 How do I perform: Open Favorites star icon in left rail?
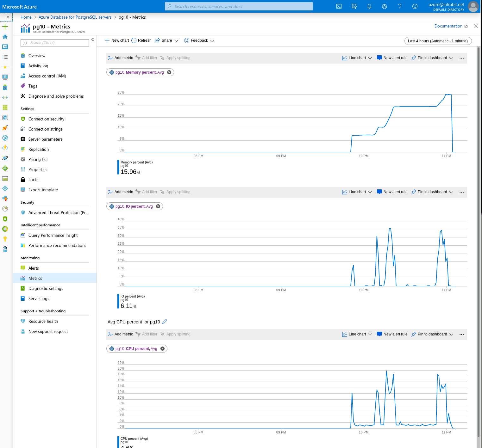(5, 67)
